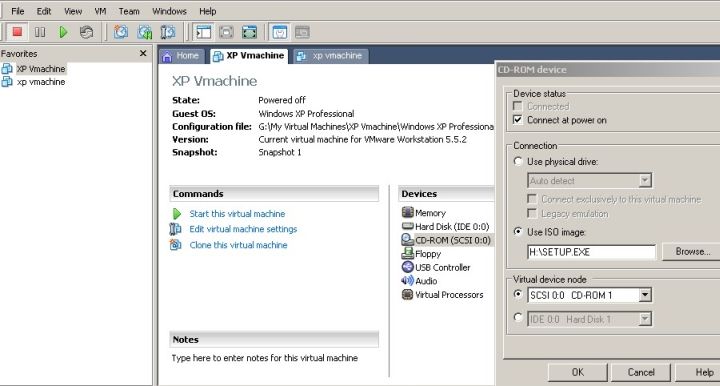
Task: Toggle Connect exclusively to this virtual machine
Action: click(532, 199)
